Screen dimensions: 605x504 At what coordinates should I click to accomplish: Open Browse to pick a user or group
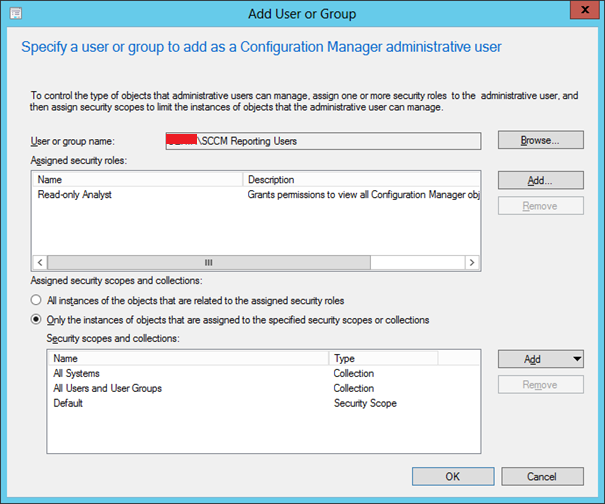click(541, 140)
